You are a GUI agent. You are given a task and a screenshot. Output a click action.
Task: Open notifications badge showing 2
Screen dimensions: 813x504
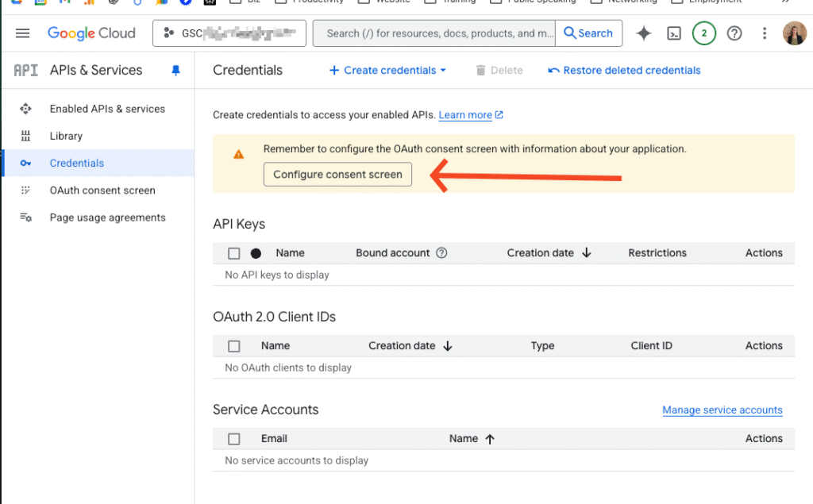pos(703,33)
